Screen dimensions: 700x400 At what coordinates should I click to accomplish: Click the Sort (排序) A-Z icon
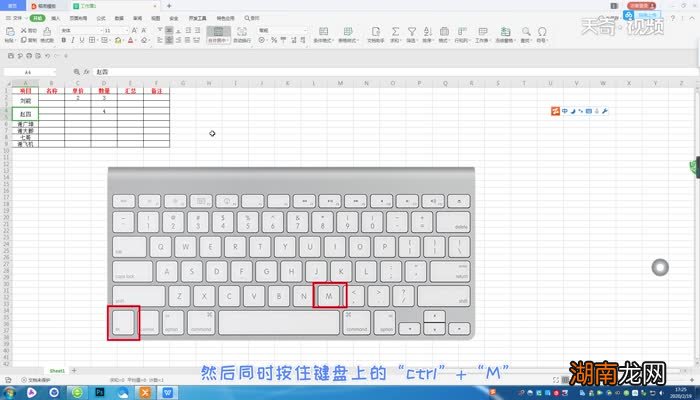point(428,31)
